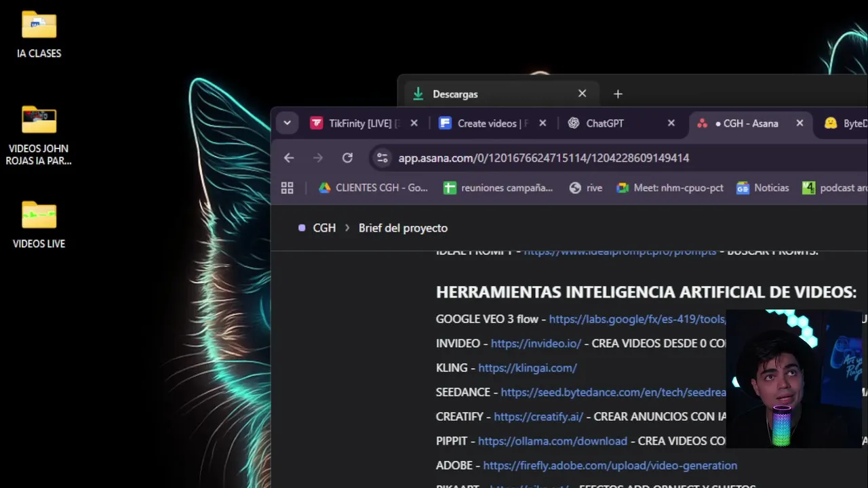868x488 pixels.
Task: Open the reuniones campaña bookmark
Action: pyautogui.click(x=498, y=188)
